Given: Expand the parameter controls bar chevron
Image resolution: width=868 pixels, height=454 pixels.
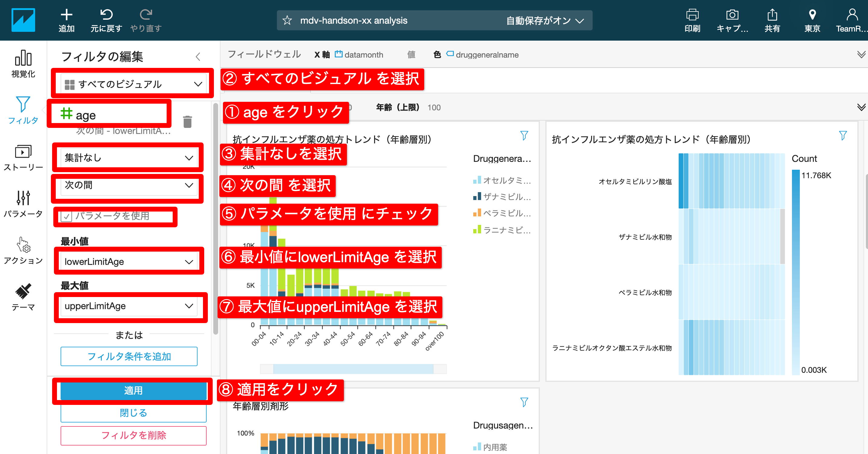Looking at the screenshot, I should [861, 108].
